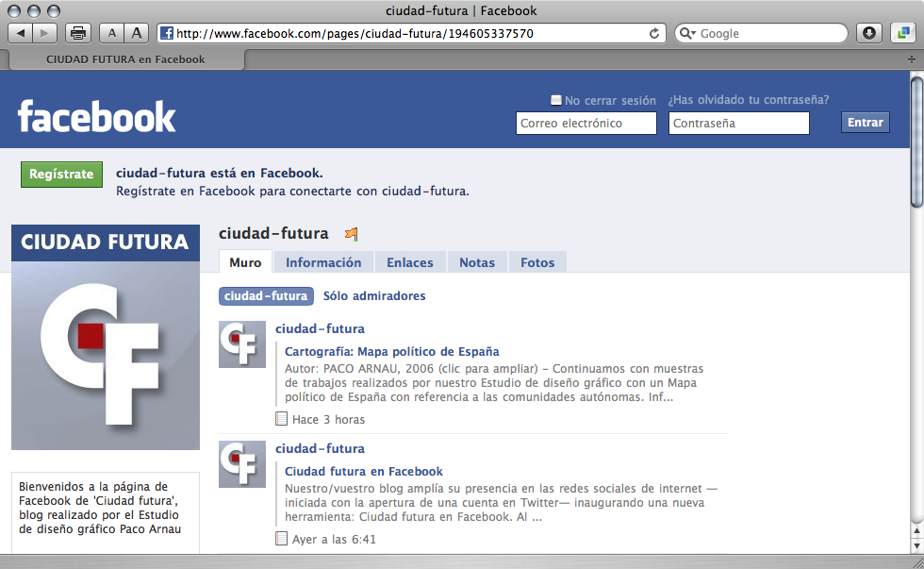Click the flag icon beside ciudad-futura title
Image resolution: width=924 pixels, height=569 pixels.
[352, 234]
